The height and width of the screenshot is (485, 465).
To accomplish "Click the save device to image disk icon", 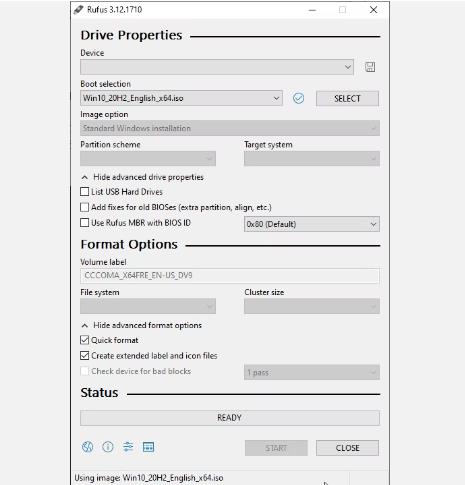I will 370,67.
